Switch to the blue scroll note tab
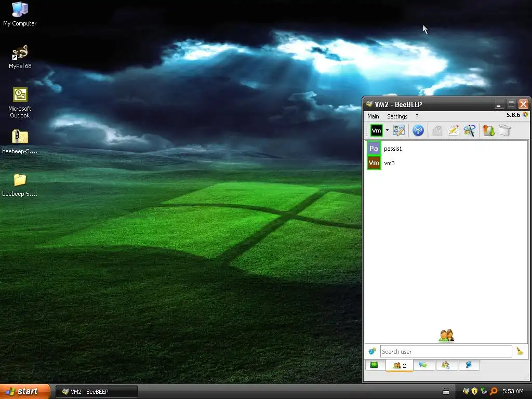The height and width of the screenshot is (399, 532). tap(469, 365)
